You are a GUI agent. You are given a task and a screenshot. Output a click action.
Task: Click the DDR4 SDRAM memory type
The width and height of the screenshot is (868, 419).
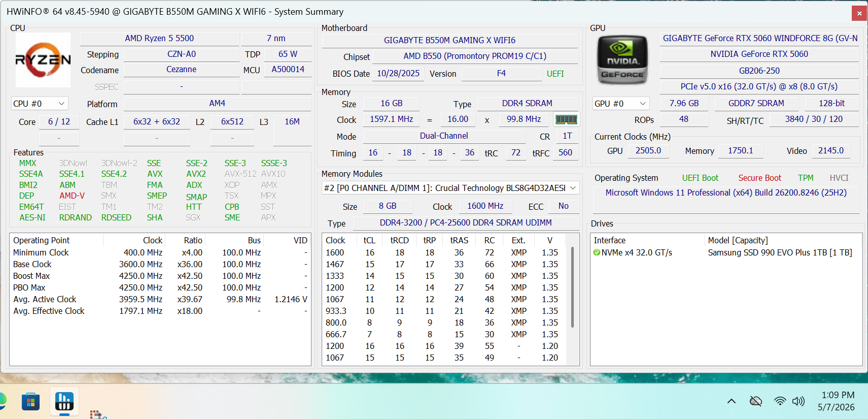coord(527,103)
